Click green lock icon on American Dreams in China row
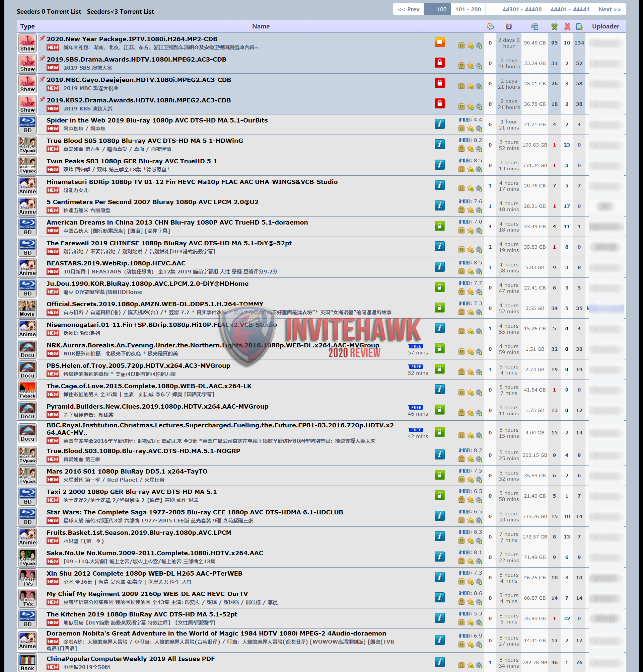Image resolution: width=643 pixels, height=672 pixels. (440, 226)
